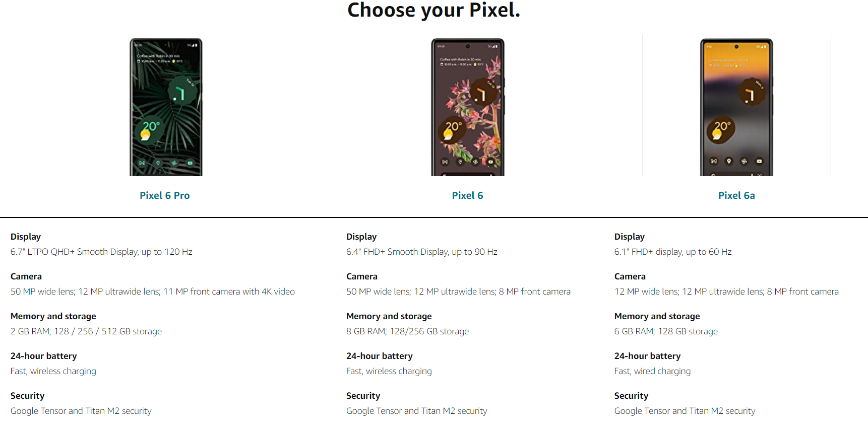The width and height of the screenshot is (868, 432).
Task: Click the "8 GB RAM; 128/256 GB storage" text
Action: (407, 331)
